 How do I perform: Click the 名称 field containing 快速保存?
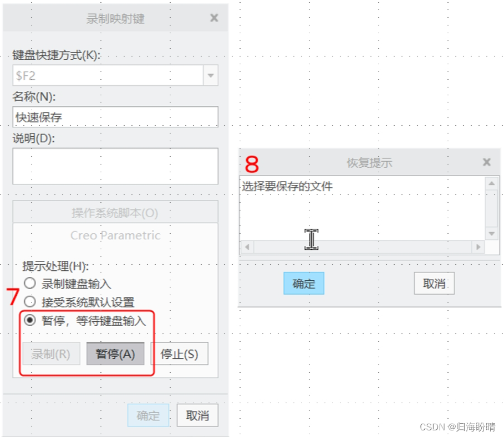tap(115, 117)
